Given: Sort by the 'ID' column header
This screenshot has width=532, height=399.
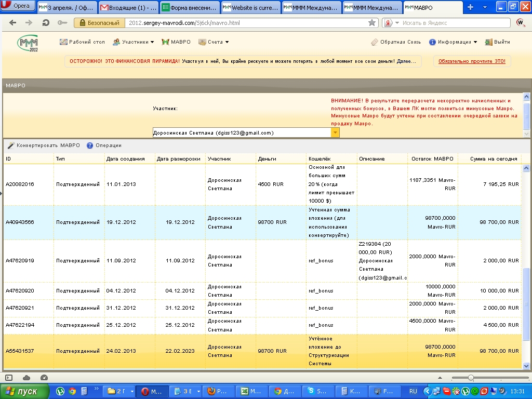Looking at the screenshot, I should [x=29, y=159].
